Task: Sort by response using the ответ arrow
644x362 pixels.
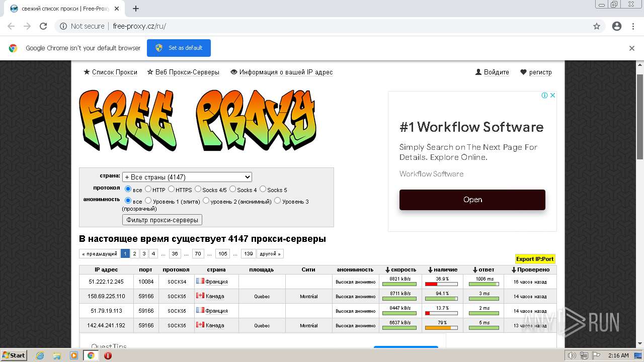Action: coord(474,270)
